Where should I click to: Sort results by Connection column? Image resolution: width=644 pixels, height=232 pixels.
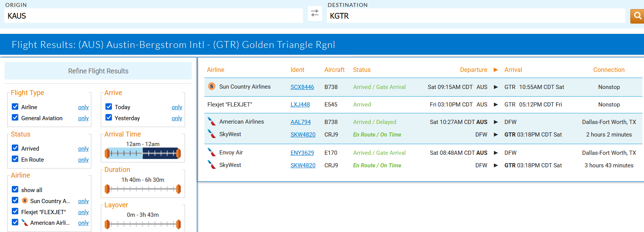click(x=609, y=70)
